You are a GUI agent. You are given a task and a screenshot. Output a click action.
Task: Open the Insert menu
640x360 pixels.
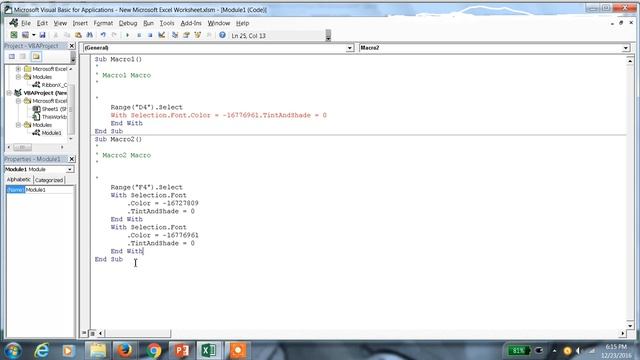pos(80,23)
